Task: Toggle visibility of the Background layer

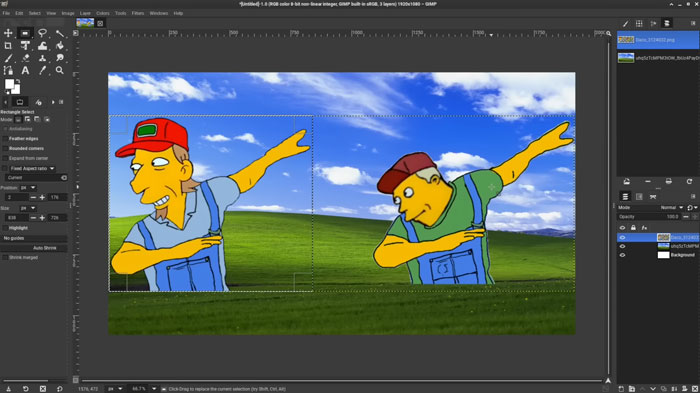Action: (622, 255)
